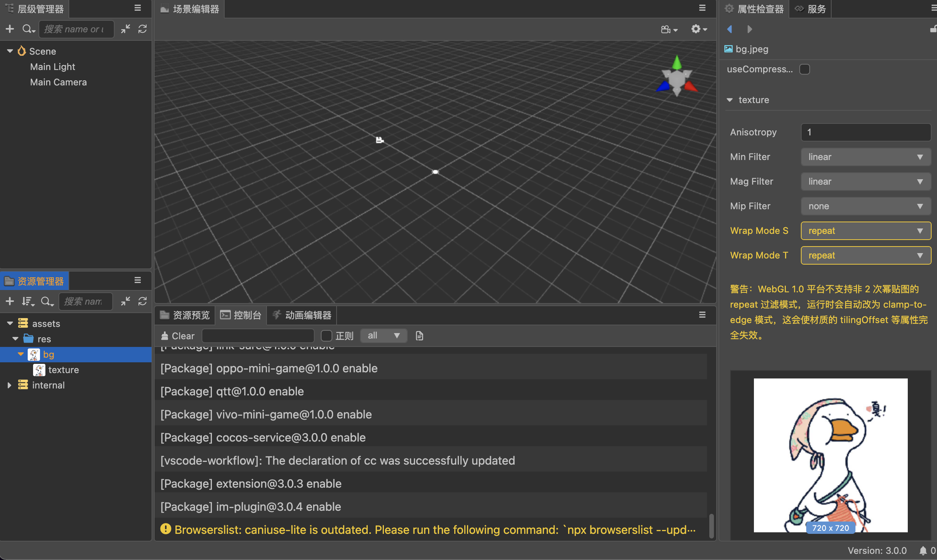
Task: Switch to 属性检查器 tab
Action: coord(754,9)
